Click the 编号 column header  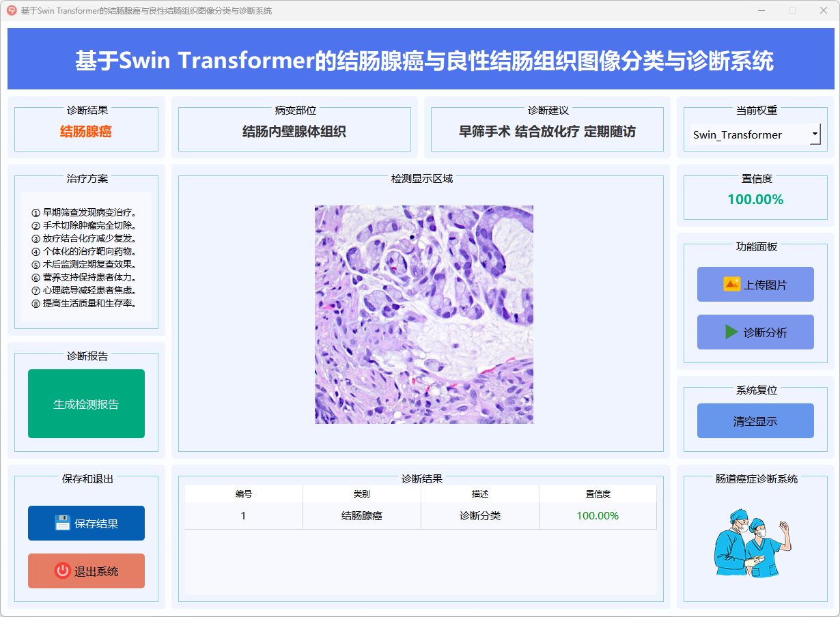244,493
